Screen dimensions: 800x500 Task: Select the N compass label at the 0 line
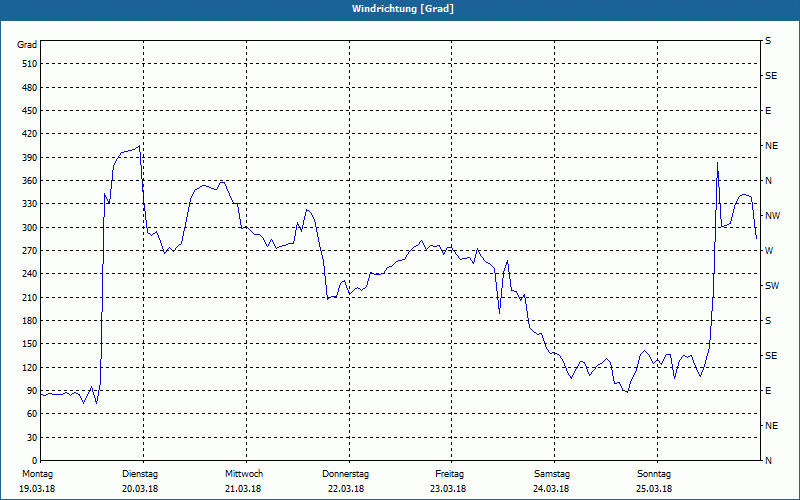pyautogui.click(x=768, y=461)
